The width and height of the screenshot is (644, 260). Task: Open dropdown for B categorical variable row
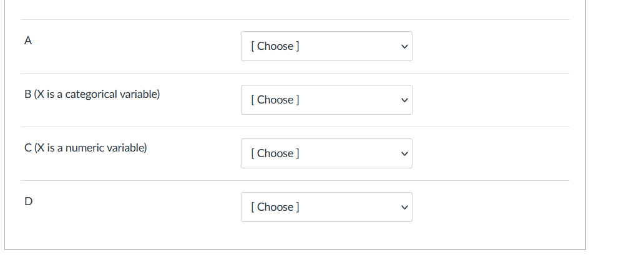click(x=326, y=100)
